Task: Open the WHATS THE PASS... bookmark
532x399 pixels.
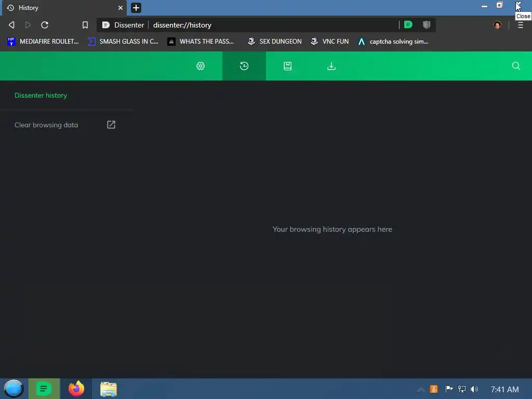Action: pos(201,42)
